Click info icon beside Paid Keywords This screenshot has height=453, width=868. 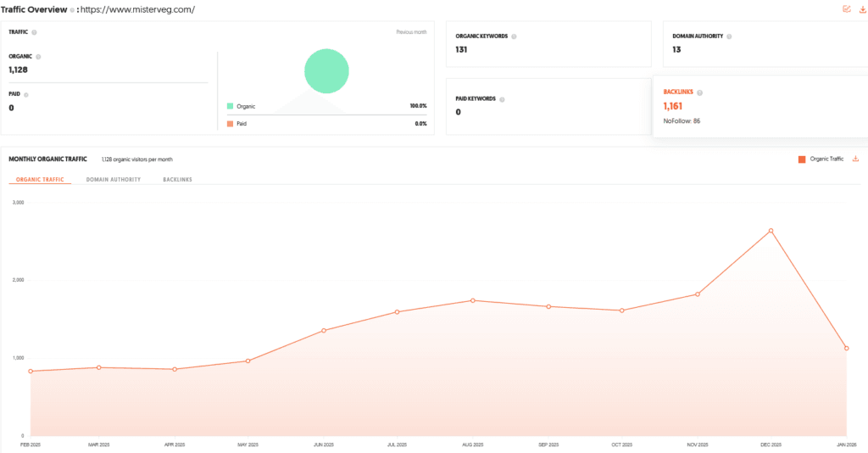click(x=502, y=99)
